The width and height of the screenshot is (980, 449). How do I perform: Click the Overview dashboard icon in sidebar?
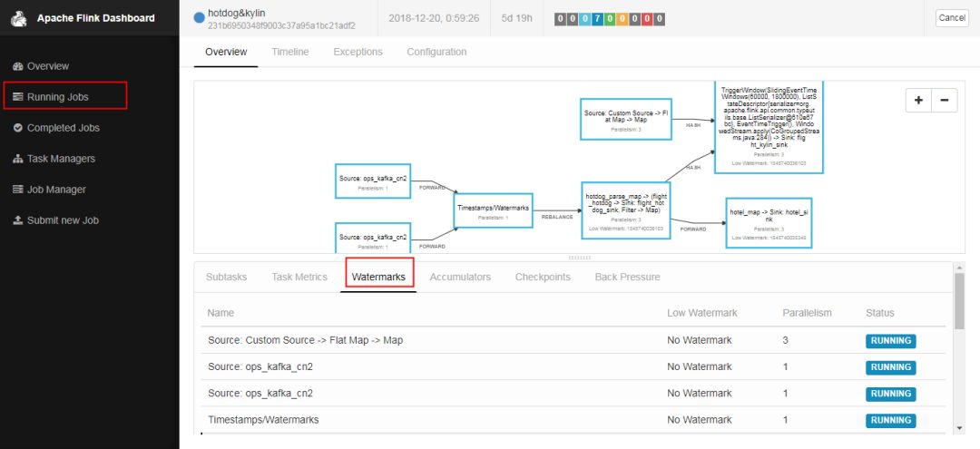tap(17, 66)
